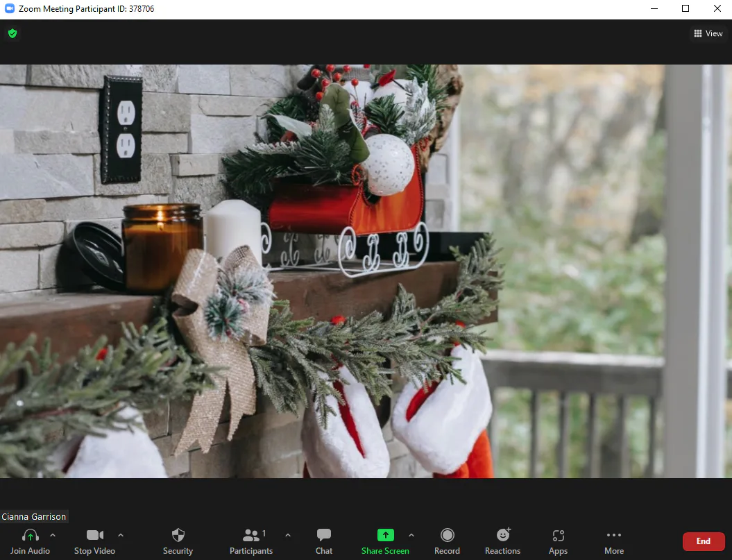Screen dimensions: 732x560
Task: Minimize the Zoom Meeting window
Action: tap(654, 8)
